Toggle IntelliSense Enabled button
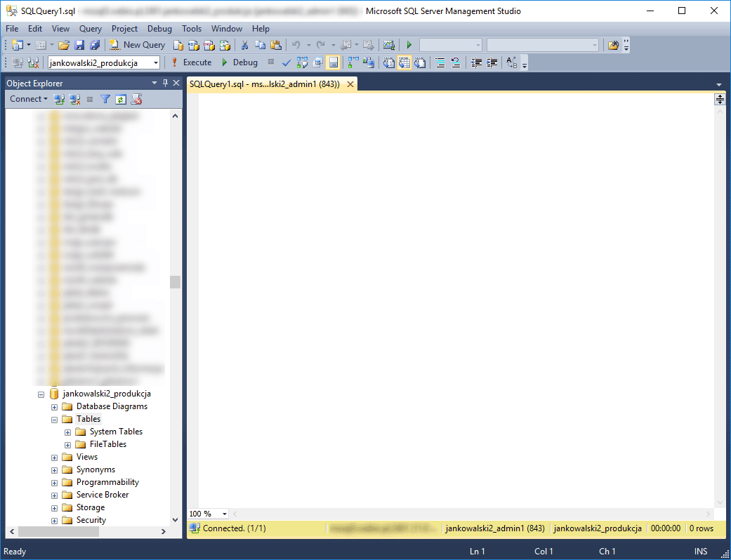 [333, 62]
